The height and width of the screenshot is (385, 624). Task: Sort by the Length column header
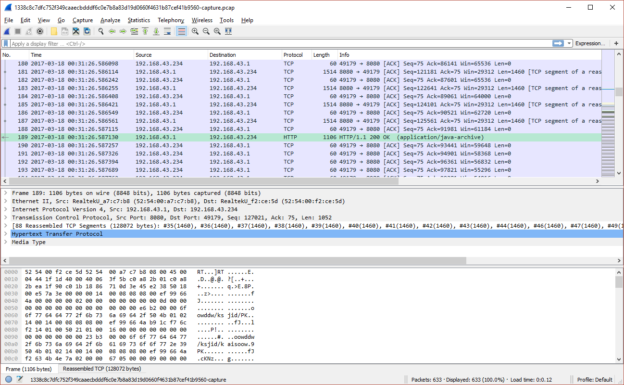[324, 55]
